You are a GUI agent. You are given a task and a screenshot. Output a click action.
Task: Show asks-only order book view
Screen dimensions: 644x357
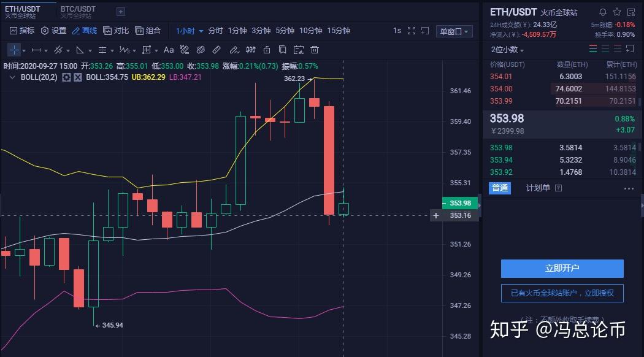(617, 49)
